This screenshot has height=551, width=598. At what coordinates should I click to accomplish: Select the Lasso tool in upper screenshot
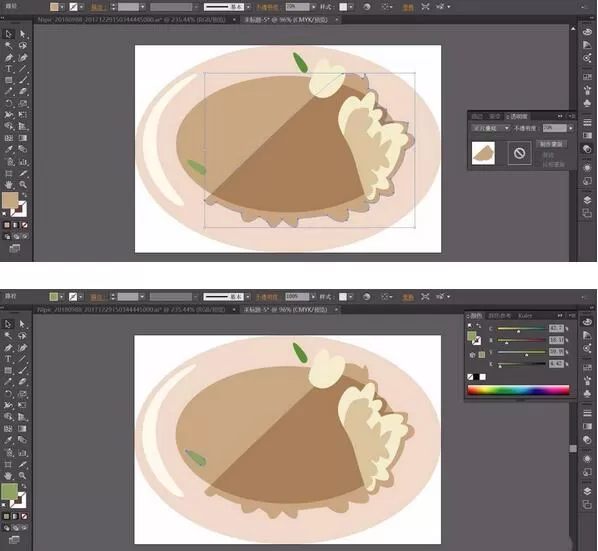pyautogui.click(x=23, y=46)
